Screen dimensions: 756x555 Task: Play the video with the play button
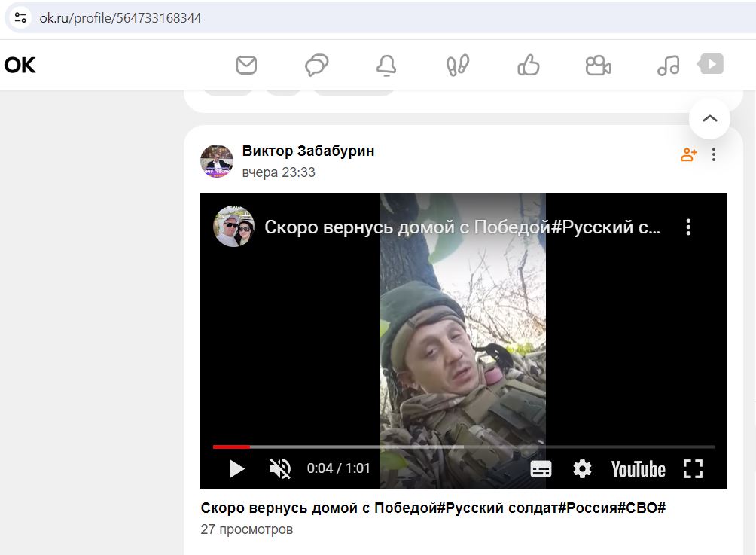tap(236, 468)
